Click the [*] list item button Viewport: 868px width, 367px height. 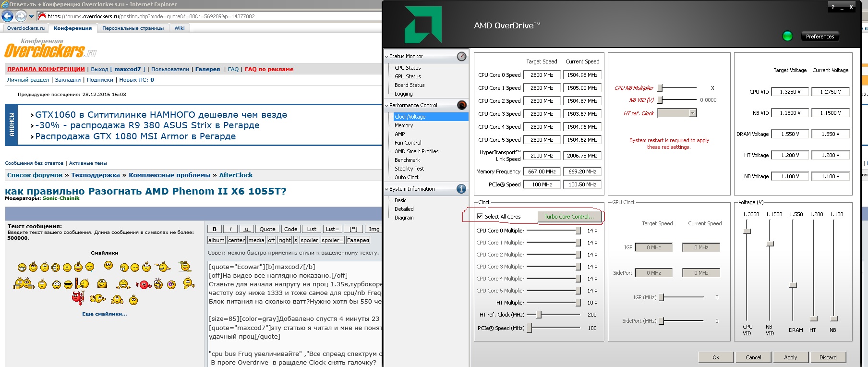(353, 229)
